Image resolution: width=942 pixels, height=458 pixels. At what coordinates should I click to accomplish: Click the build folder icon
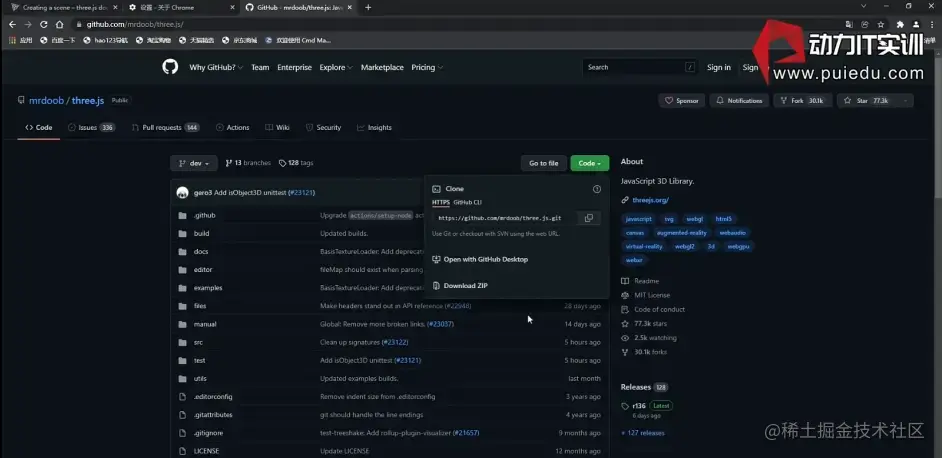click(x=183, y=233)
